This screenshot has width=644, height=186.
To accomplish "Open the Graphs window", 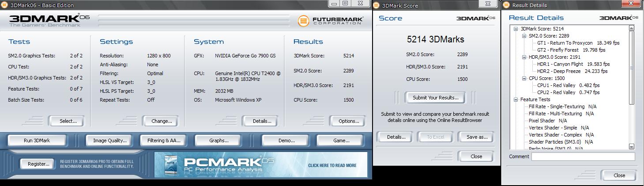I will coord(219,140).
